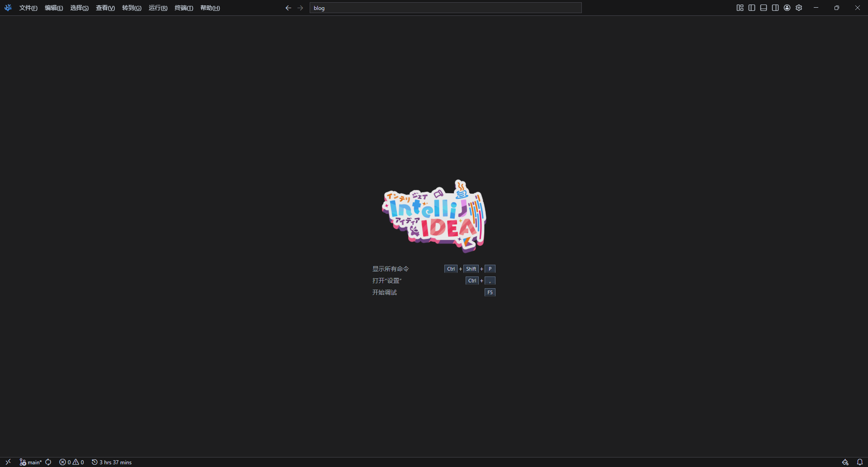Open the Manage gear icon
This screenshot has height=467, width=868.
799,8
